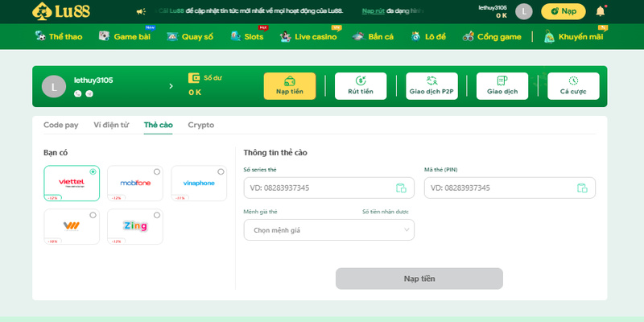The image size is (644, 322).
Task: Select the Thẻ cào tab
Action: click(158, 126)
